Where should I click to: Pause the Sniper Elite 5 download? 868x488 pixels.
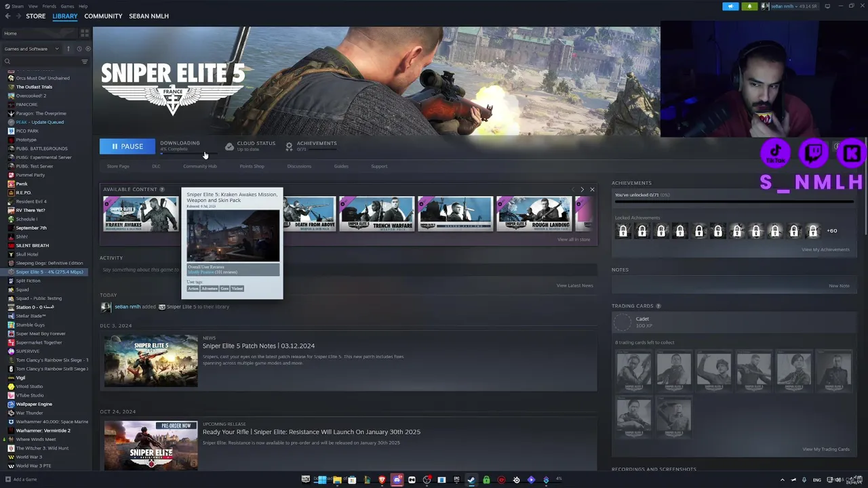(x=127, y=146)
